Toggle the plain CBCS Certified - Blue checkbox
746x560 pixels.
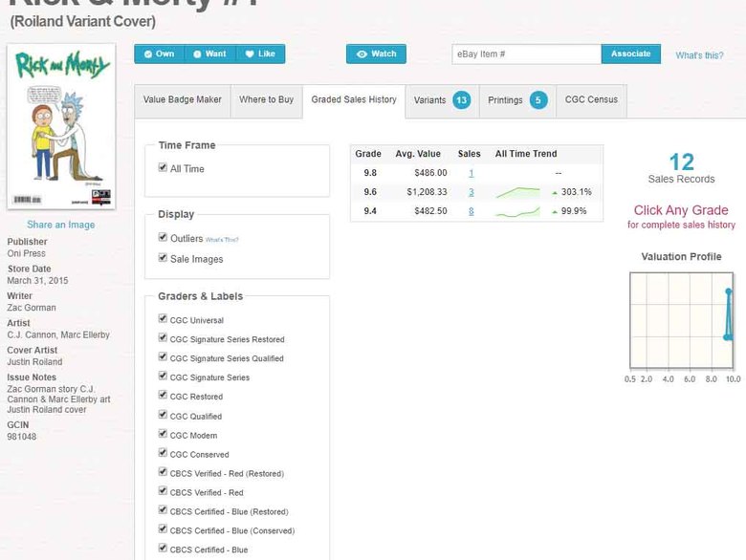point(163,549)
